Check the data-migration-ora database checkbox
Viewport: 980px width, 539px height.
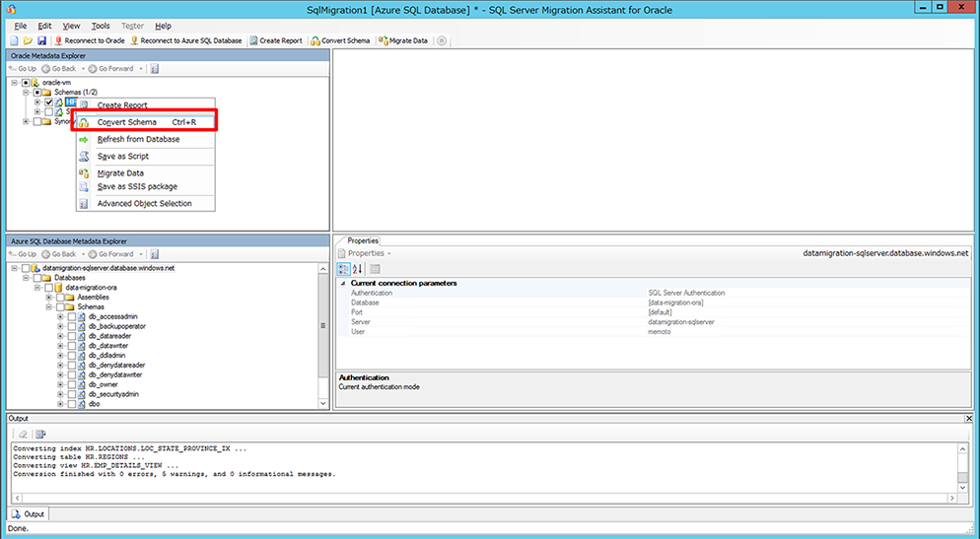click(x=48, y=288)
